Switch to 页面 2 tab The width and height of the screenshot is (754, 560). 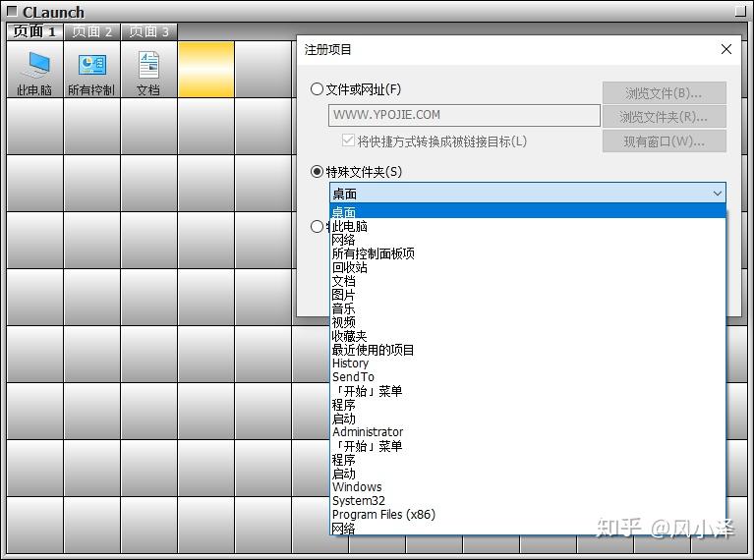coord(91,31)
